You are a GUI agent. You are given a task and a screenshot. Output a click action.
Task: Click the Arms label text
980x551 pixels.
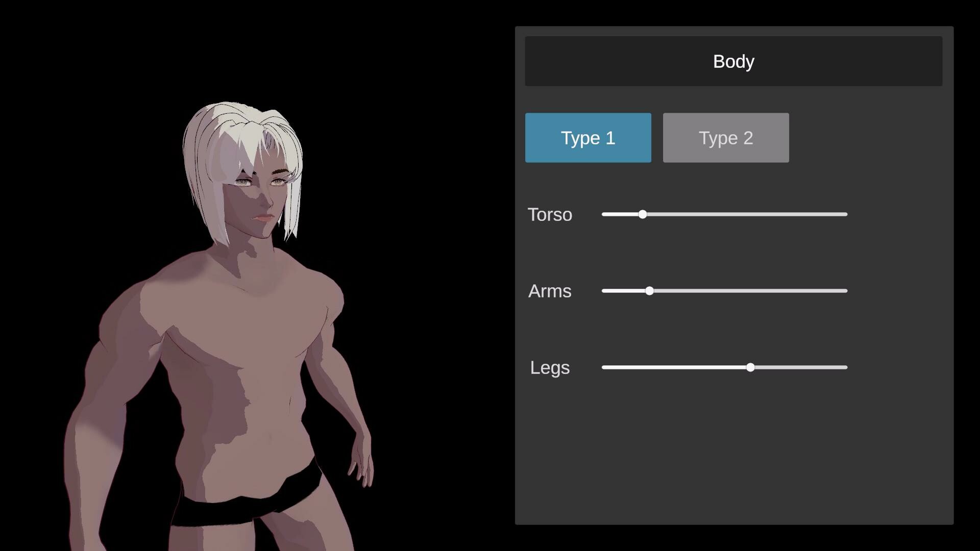click(550, 291)
